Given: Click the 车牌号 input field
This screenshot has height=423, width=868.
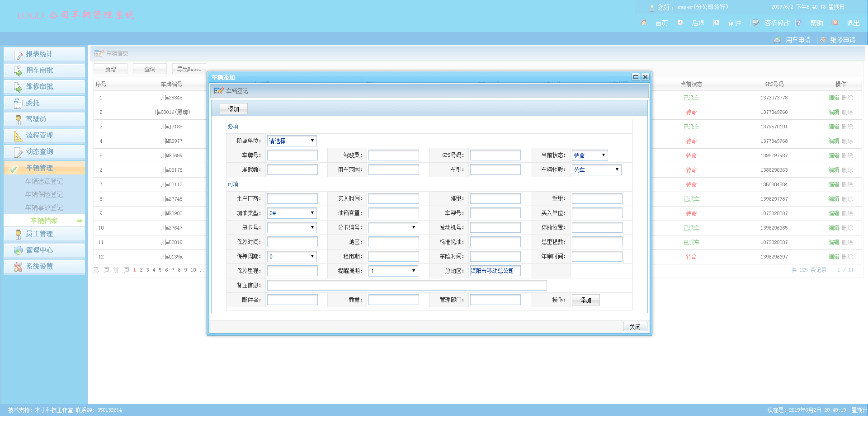Looking at the screenshot, I should point(292,155).
